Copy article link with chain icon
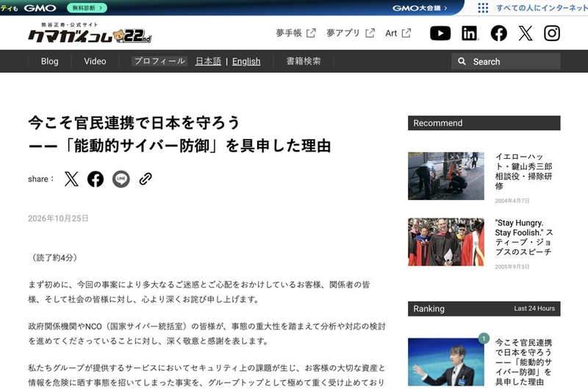This screenshot has width=588, height=392. tap(146, 179)
